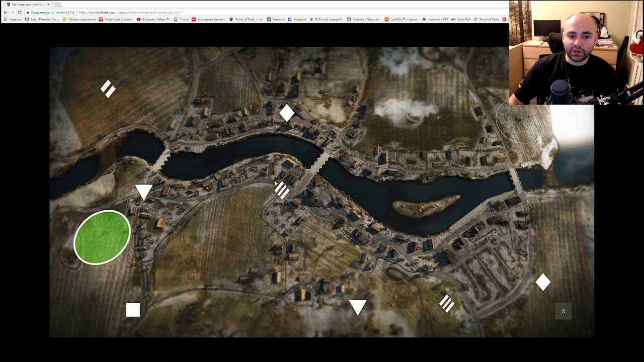Open the Twitch bookmark
The image size is (644, 362).
point(182,19)
